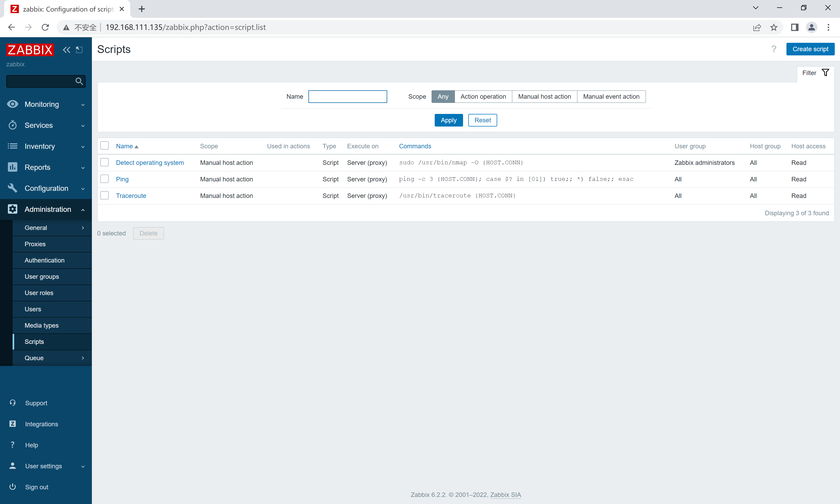Bookmark this page with star icon
840x504 pixels.
774,27
